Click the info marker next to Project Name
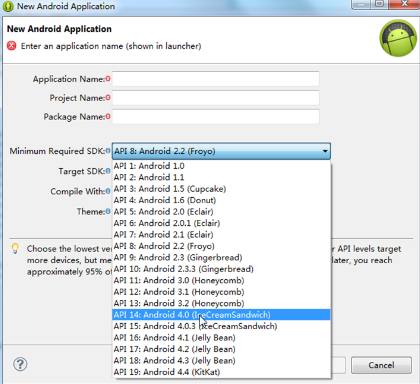The height and width of the screenshot is (384, 420). tap(108, 98)
